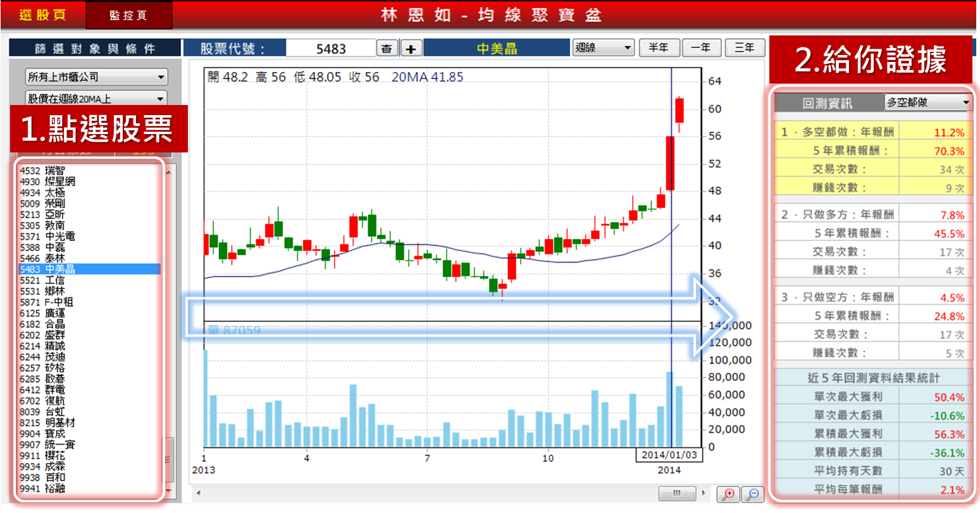Screen dimensions: 980x513
Task: Click the 三年 range button
Action: (744, 48)
